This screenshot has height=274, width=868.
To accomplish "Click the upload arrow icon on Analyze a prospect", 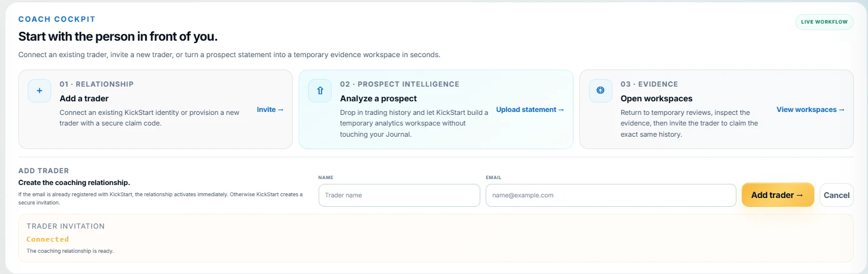I will (x=320, y=91).
